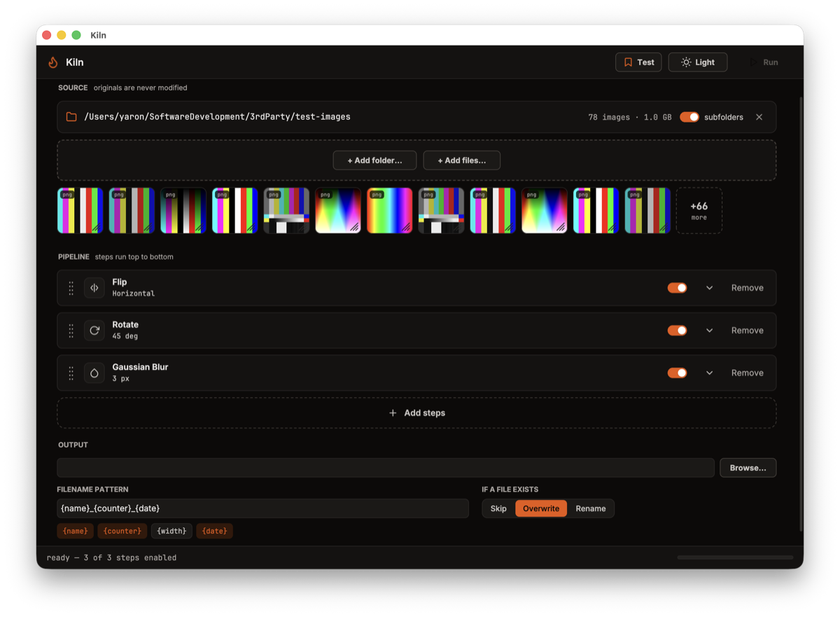Click the Run button
The image size is (840, 617).
764,62
